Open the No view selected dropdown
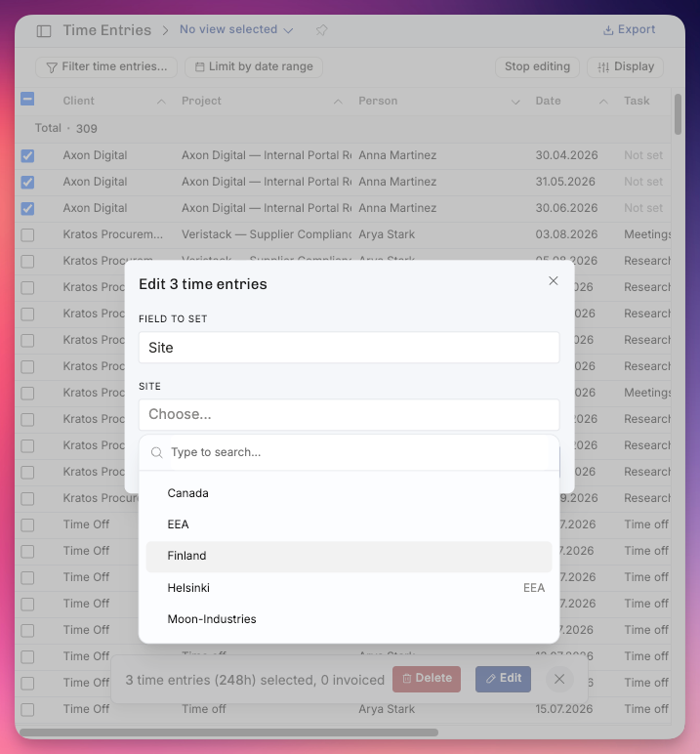The width and height of the screenshot is (700, 754). click(236, 29)
